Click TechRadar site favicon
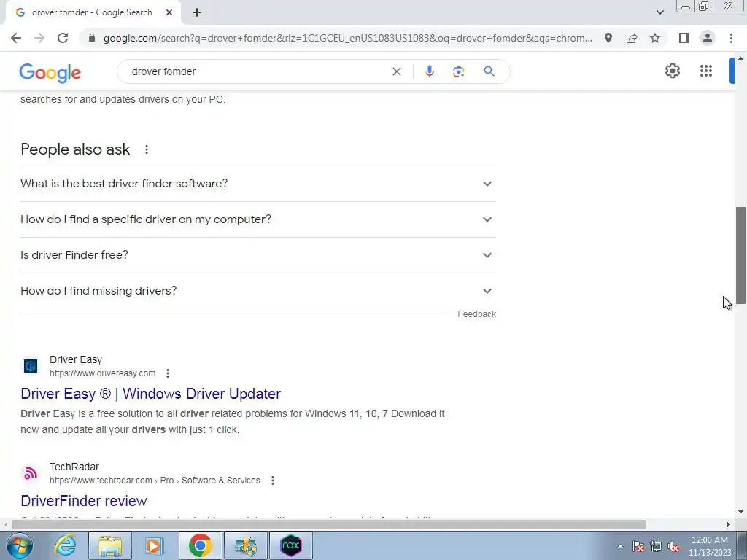 click(x=31, y=473)
